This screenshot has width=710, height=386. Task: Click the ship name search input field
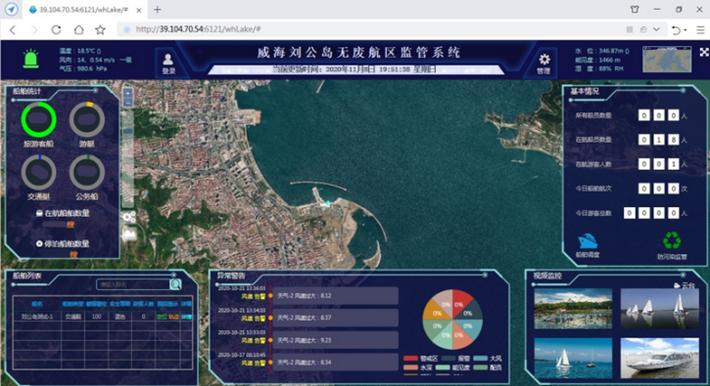(x=133, y=284)
